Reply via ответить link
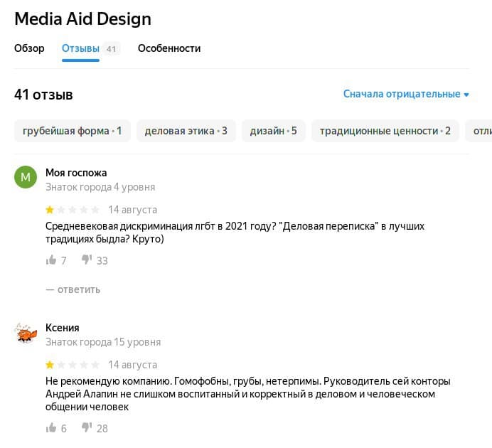492x448 pixels. click(x=73, y=289)
